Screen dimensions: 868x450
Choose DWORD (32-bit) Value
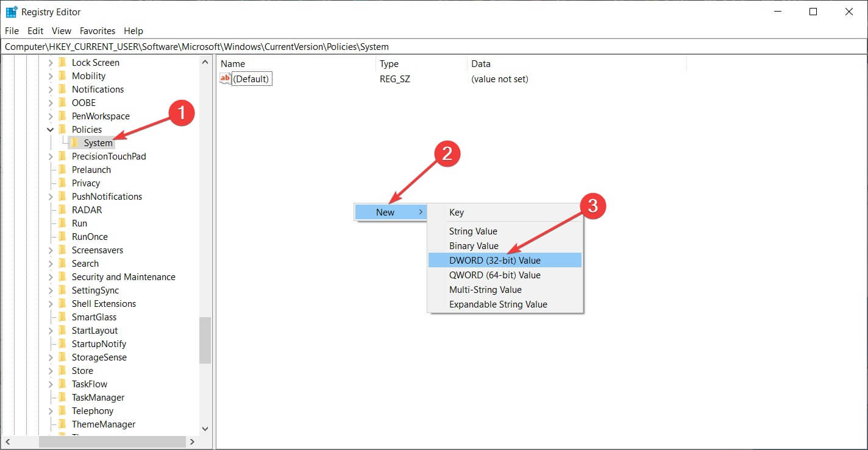pyautogui.click(x=505, y=260)
